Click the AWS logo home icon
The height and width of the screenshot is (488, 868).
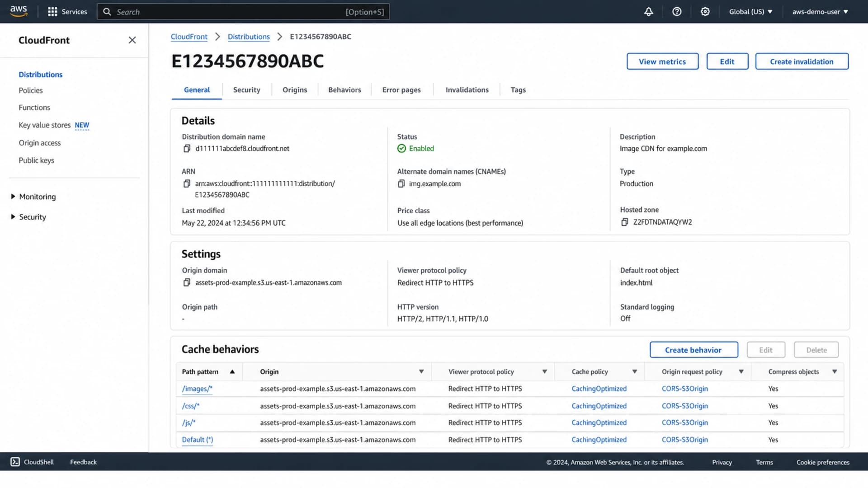click(x=19, y=11)
